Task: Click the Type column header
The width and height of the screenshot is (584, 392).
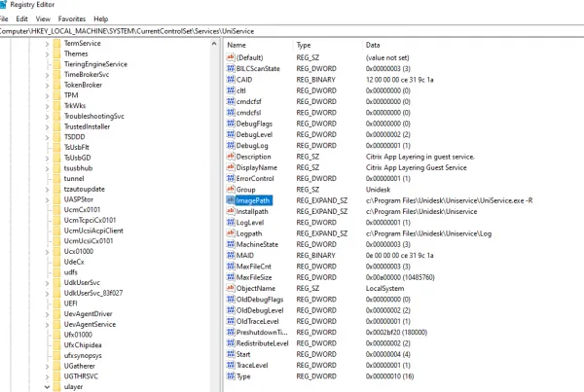Action: 304,45
